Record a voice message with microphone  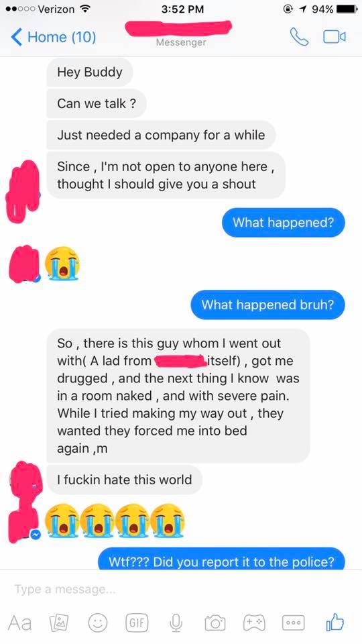(x=176, y=623)
